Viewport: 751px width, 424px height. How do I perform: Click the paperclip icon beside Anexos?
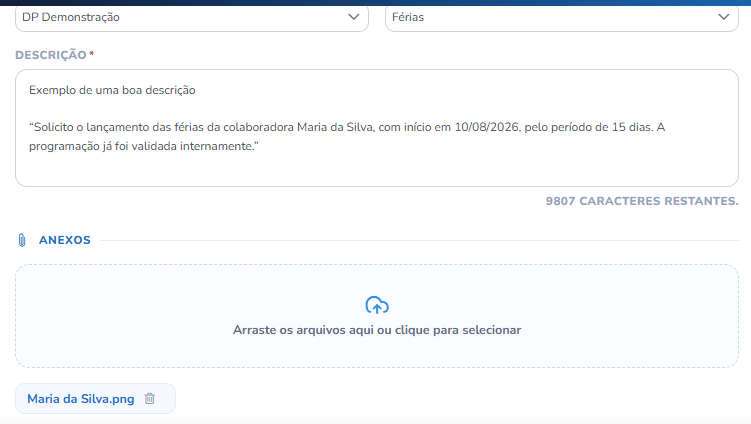pos(22,240)
